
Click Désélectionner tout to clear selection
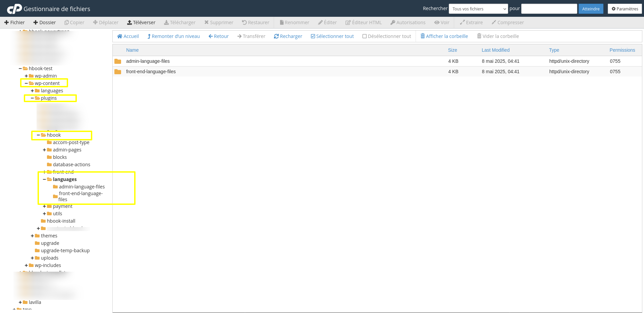tap(386, 36)
